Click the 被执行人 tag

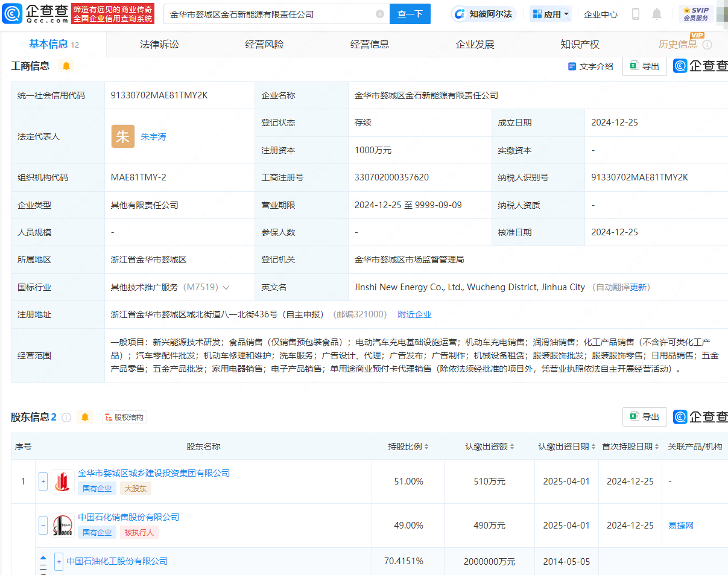tap(139, 532)
